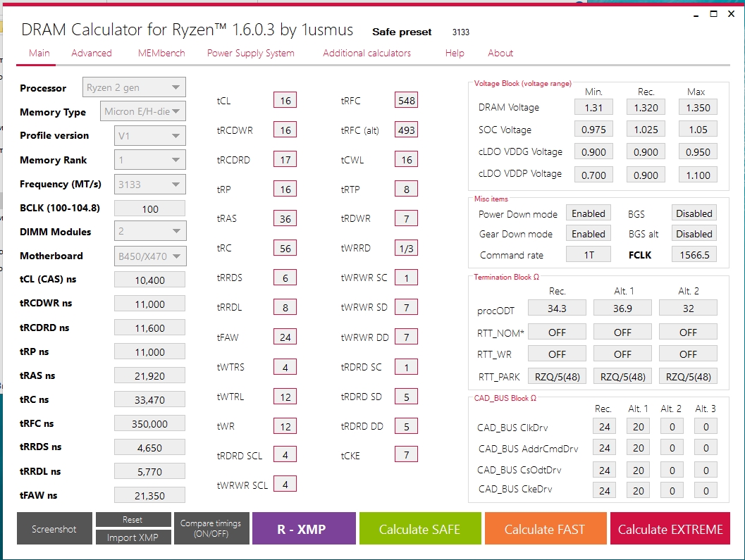Click cLDO VDDP Voltage Min value 0.700
The height and width of the screenshot is (560, 745).
pyautogui.click(x=593, y=175)
